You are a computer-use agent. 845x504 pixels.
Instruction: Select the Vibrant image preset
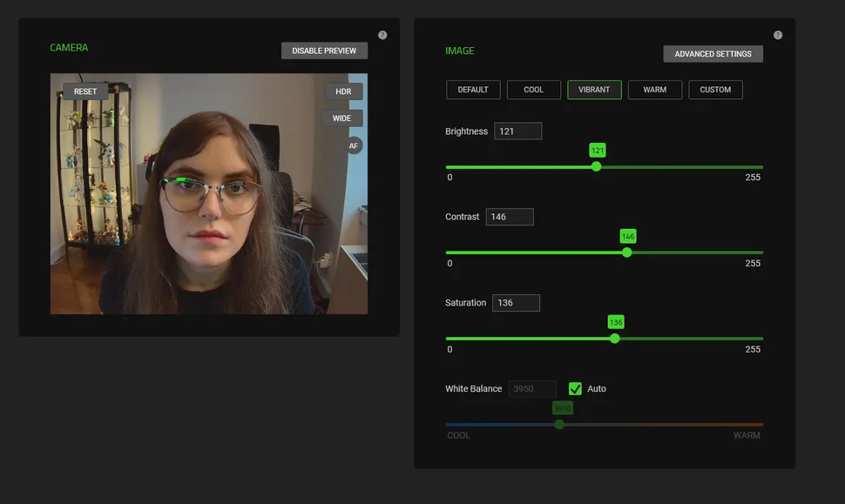point(594,90)
